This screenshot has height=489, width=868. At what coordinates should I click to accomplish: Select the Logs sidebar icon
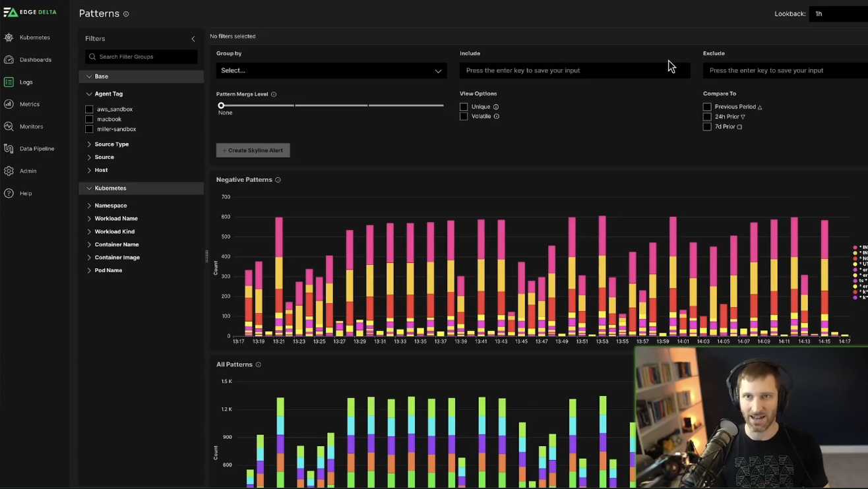point(9,82)
